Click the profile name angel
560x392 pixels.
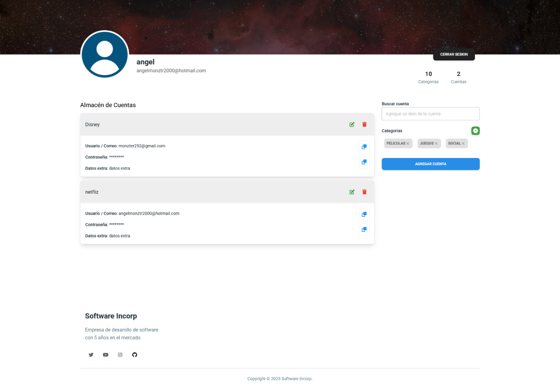[146, 62]
